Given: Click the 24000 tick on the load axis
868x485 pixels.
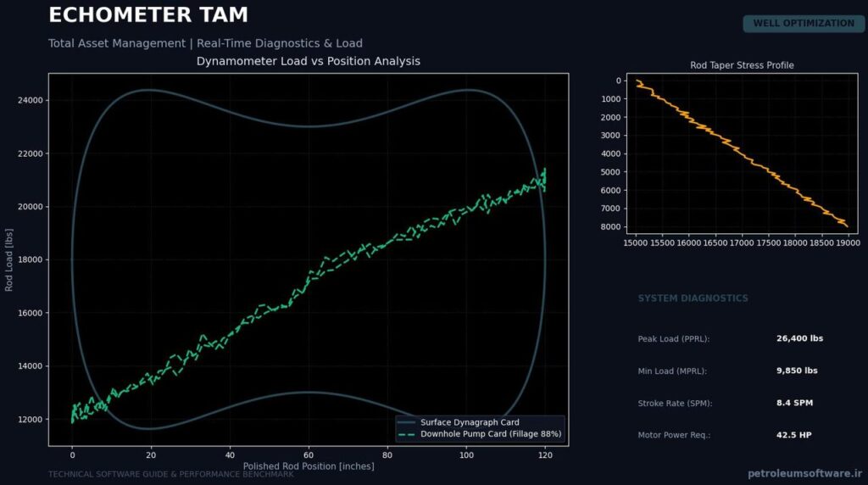Looking at the screenshot, I should (31, 100).
